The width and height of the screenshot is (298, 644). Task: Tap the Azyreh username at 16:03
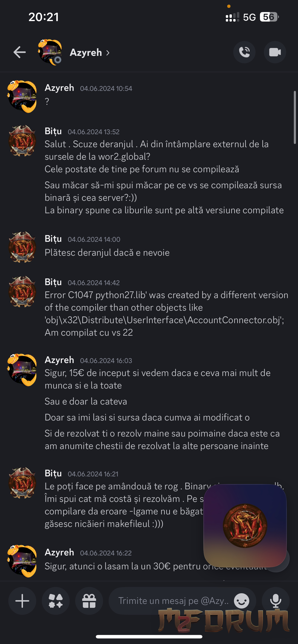pyautogui.click(x=59, y=360)
